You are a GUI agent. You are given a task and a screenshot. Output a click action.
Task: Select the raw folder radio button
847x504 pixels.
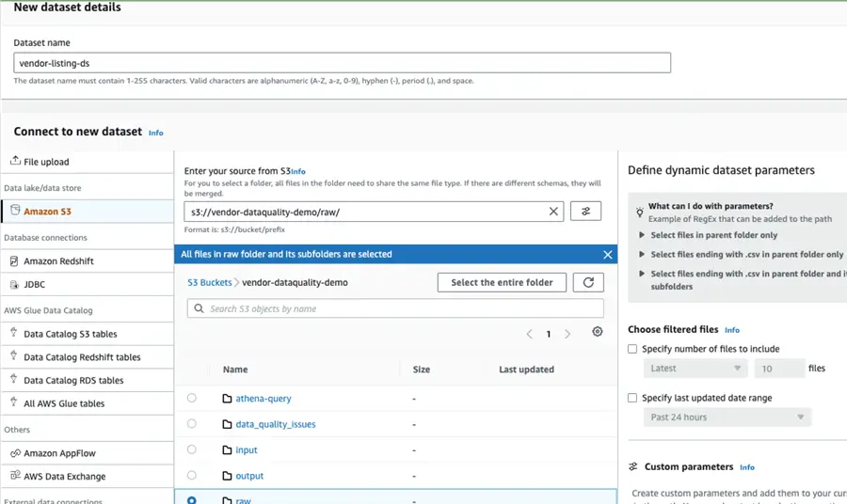pos(192,500)
